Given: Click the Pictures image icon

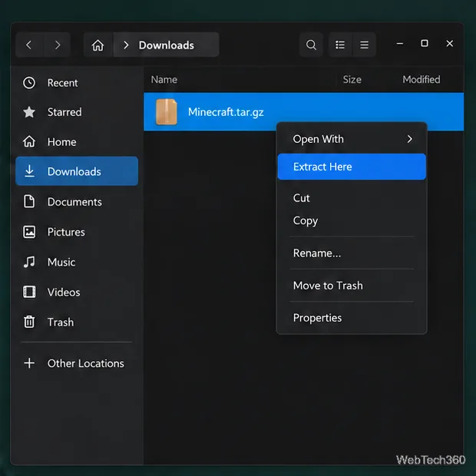Looking at the screenshot, I should 29,232.
